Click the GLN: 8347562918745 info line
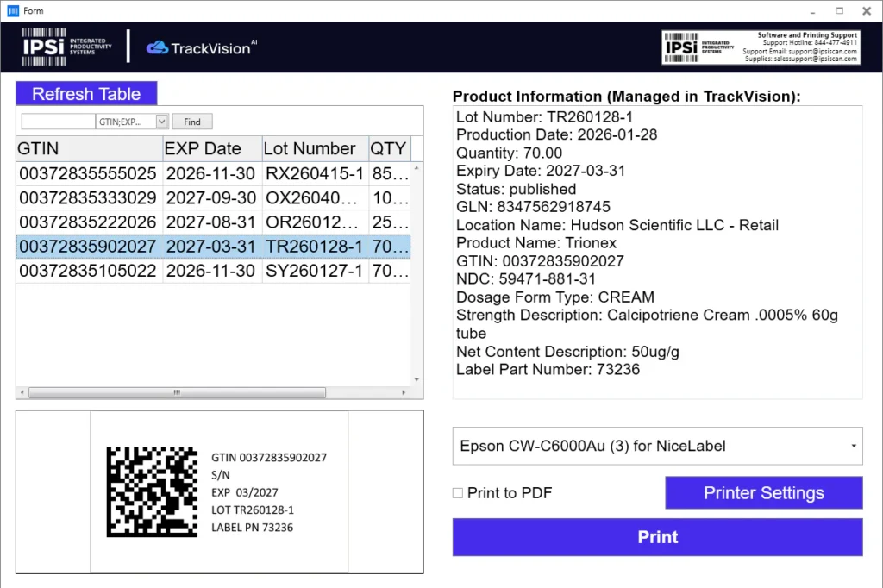This screenshot has width=883, height=588. click(x=533, y=207)
